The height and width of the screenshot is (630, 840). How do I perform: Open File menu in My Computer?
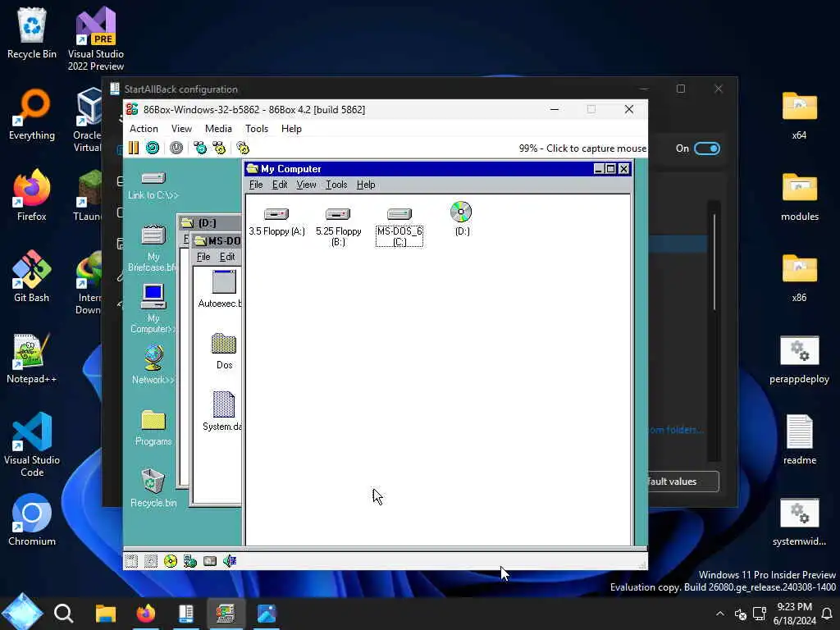[x=256, y=185]
